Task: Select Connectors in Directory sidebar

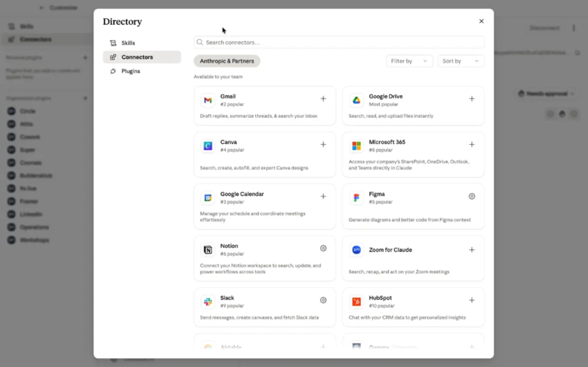Action: (x=142, y=57)
